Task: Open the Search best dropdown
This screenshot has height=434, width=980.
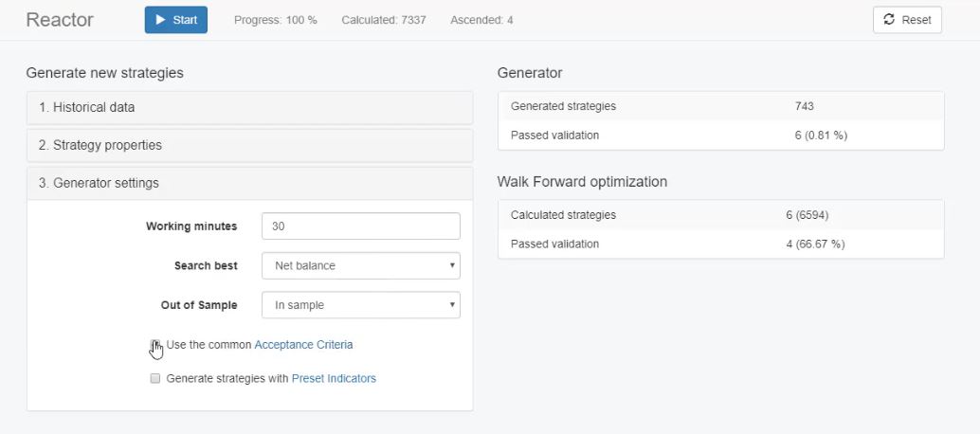Action: pos(360,266)
